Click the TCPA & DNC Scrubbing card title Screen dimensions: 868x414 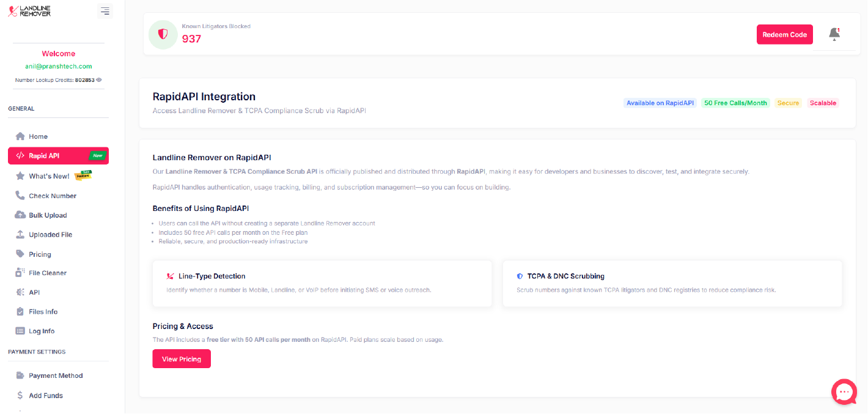566,276
